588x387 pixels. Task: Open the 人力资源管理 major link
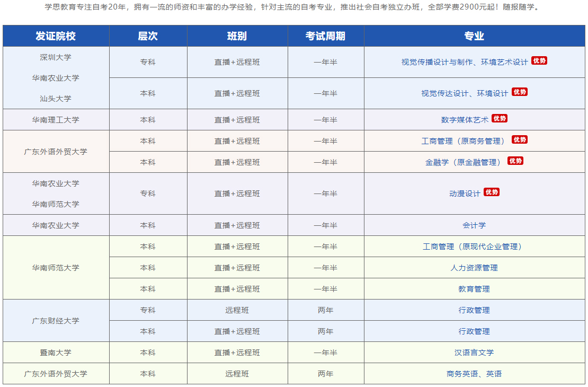point(474,268)
